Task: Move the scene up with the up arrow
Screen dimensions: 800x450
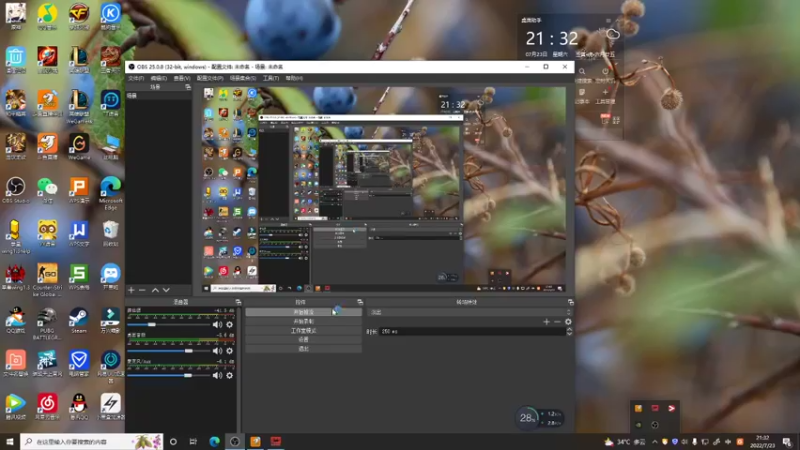Action: tap(155, 290)
